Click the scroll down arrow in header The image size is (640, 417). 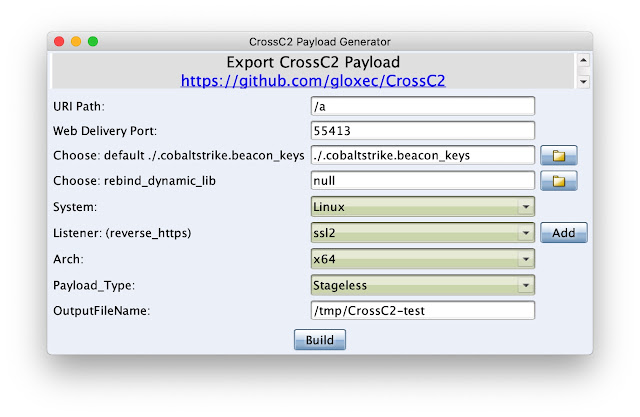(584, 82)
